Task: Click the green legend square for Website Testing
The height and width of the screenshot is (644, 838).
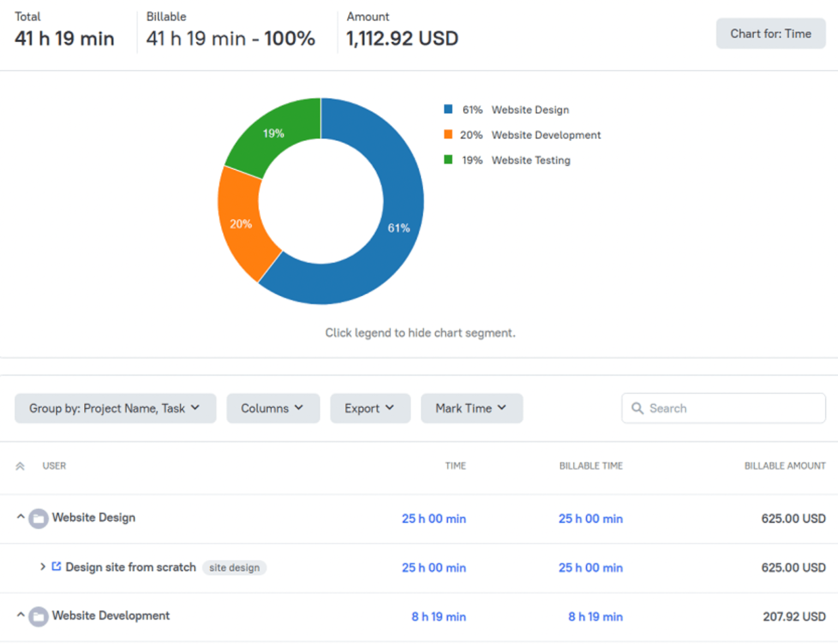Action: pyautogui.click(x=447, y=160)
